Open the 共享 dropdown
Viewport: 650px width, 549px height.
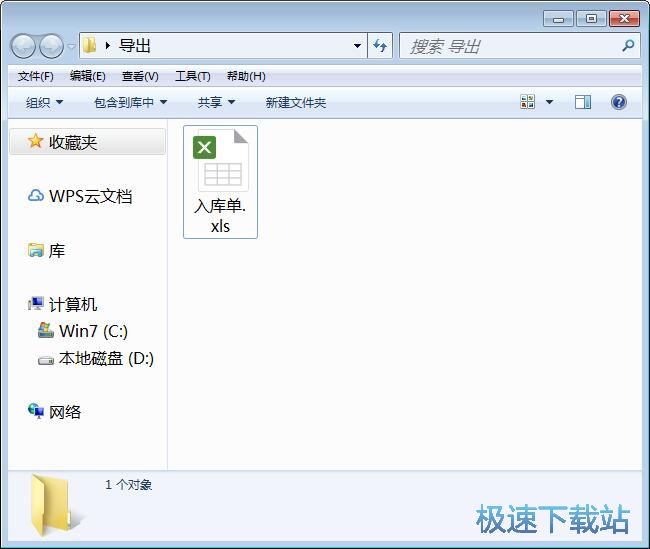[x=216, y=102]
